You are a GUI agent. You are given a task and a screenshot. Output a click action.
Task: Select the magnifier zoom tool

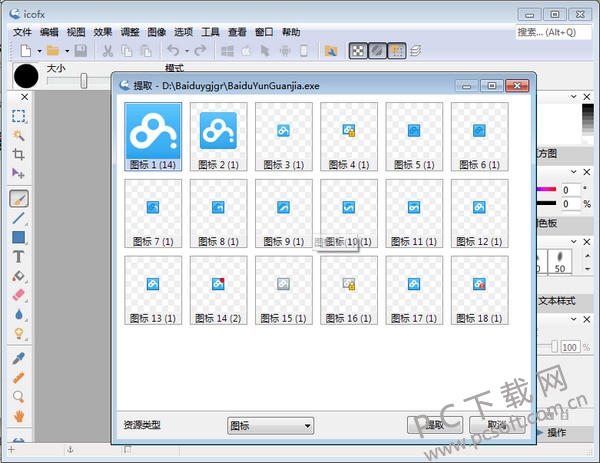[18, 396]
